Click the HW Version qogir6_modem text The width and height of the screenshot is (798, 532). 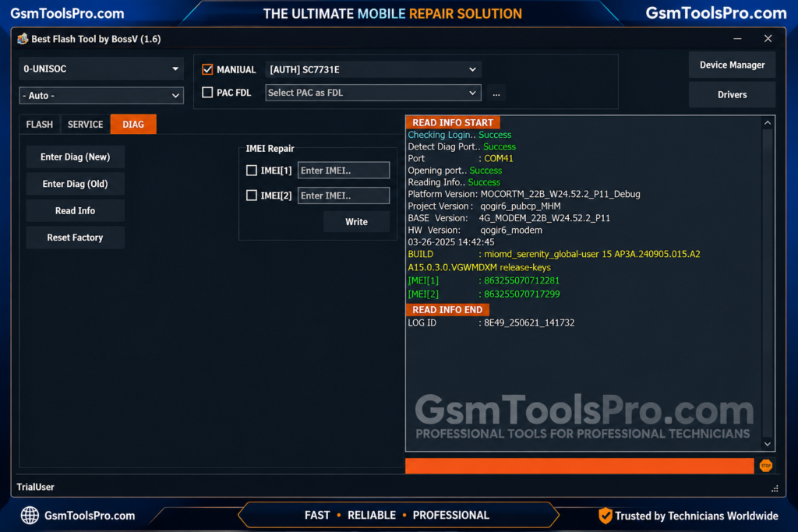(511, 231)
